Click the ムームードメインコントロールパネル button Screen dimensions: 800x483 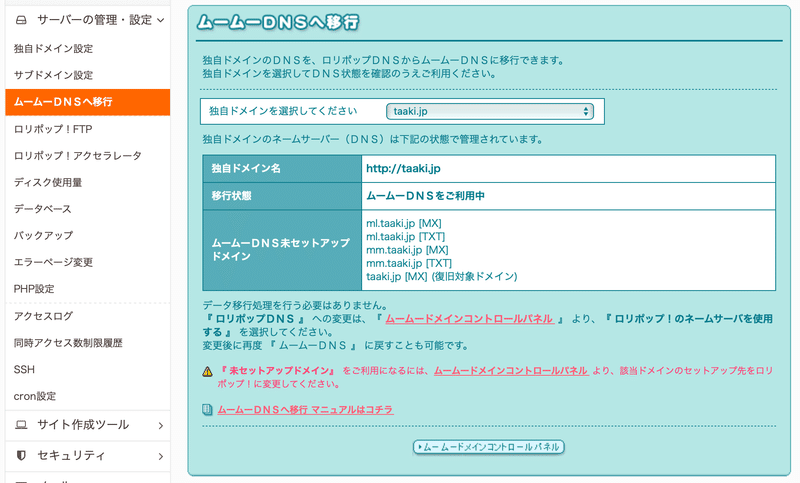pos(488,447)
